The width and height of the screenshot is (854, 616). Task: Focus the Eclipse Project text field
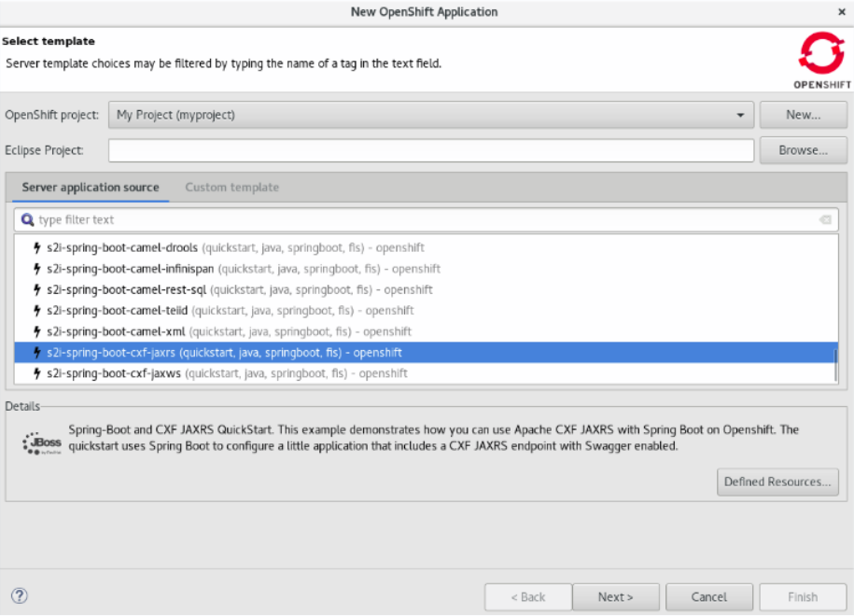(431, 150)
